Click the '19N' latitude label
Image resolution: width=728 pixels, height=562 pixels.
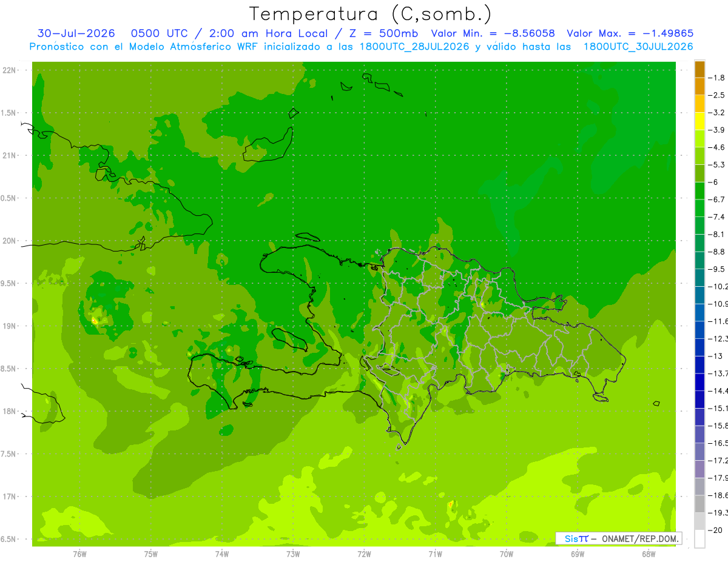(x=10, y=326)
